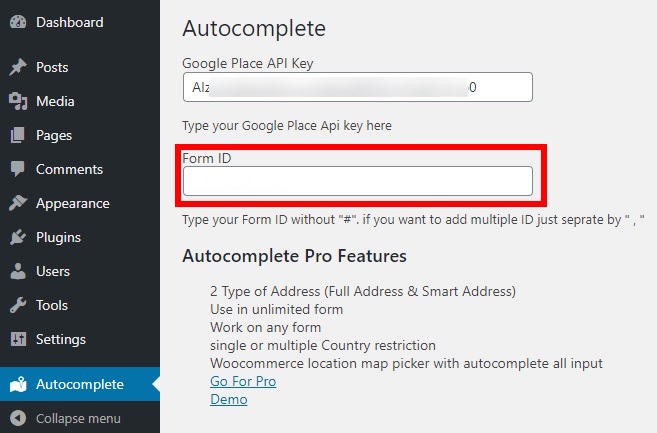Select the Autocomplete menu entry

(x=80, y=384)
